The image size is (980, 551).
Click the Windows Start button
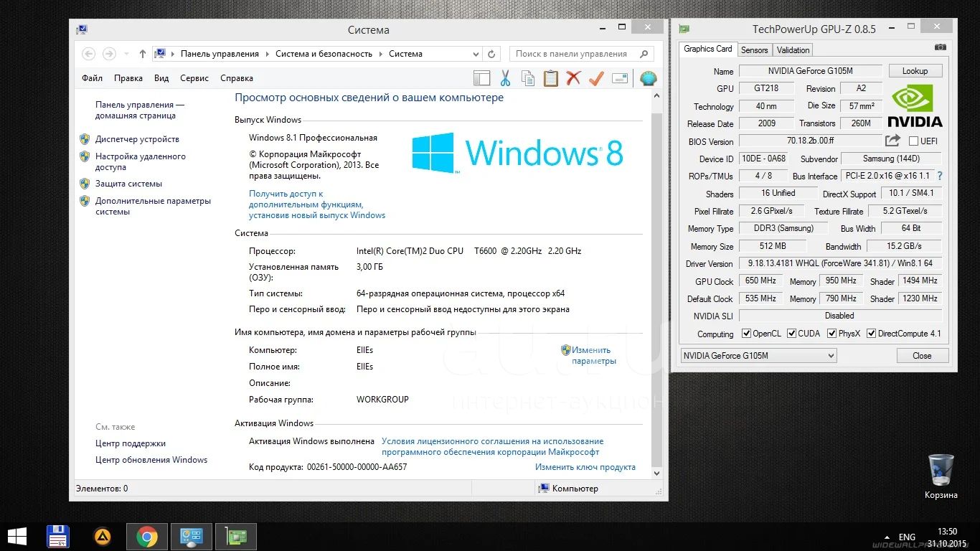click(17, 537)
